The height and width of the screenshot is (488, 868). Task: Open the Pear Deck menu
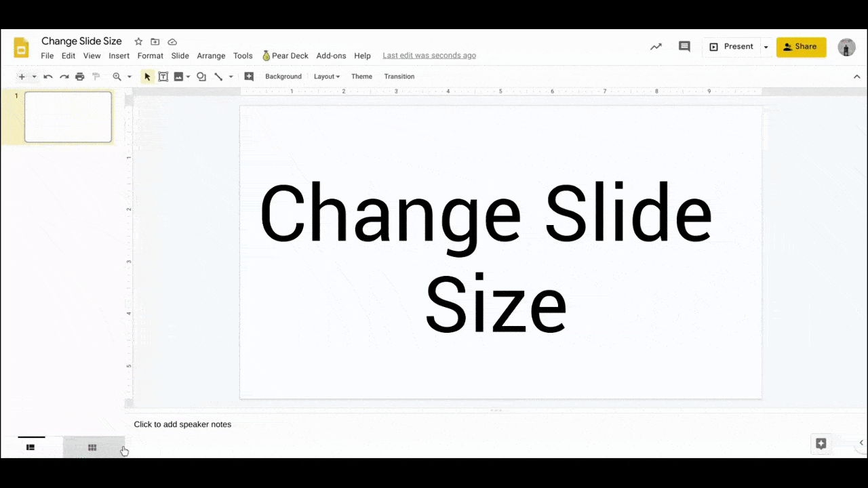(285, 56)
